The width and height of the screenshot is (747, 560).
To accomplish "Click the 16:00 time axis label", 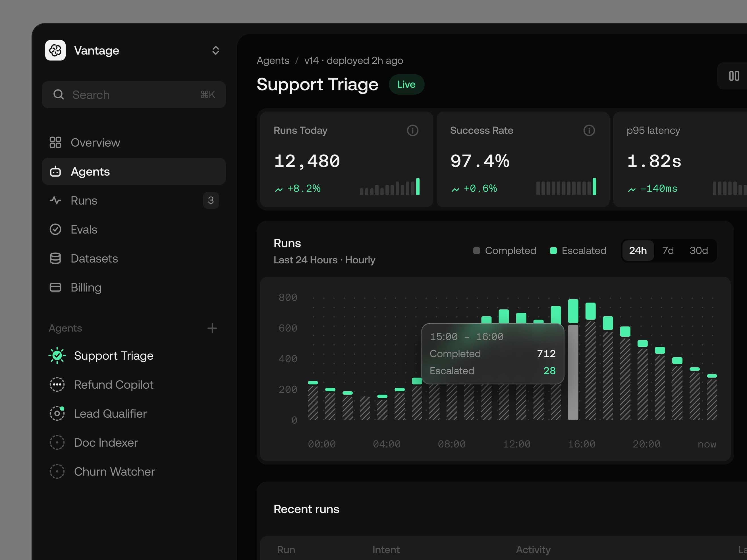I will pos(582,444).
